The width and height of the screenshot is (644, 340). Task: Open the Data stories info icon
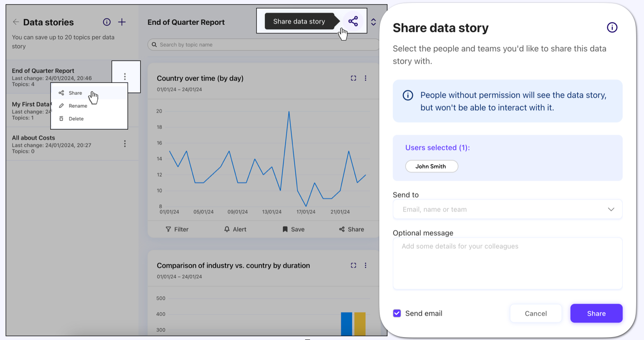[x=107, y=22]
